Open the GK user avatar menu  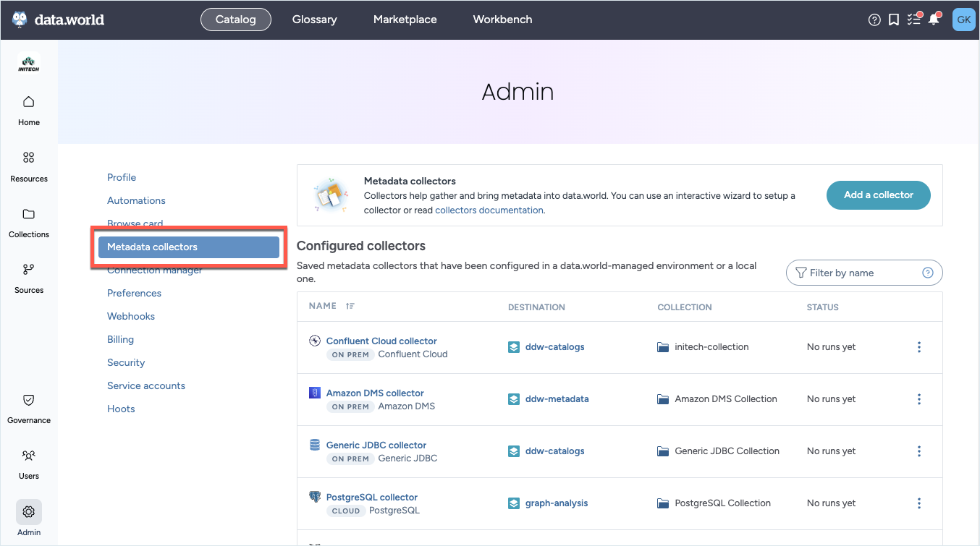(x=963, y=20)
